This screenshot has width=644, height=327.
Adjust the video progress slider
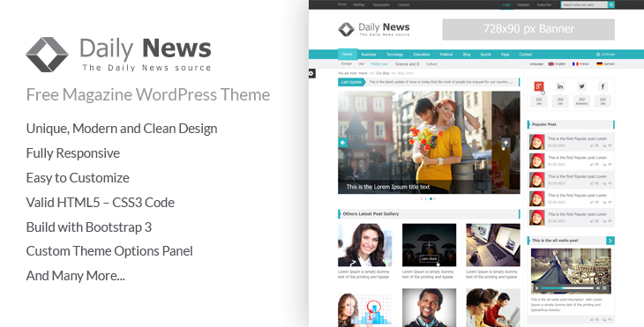point(566,288)
